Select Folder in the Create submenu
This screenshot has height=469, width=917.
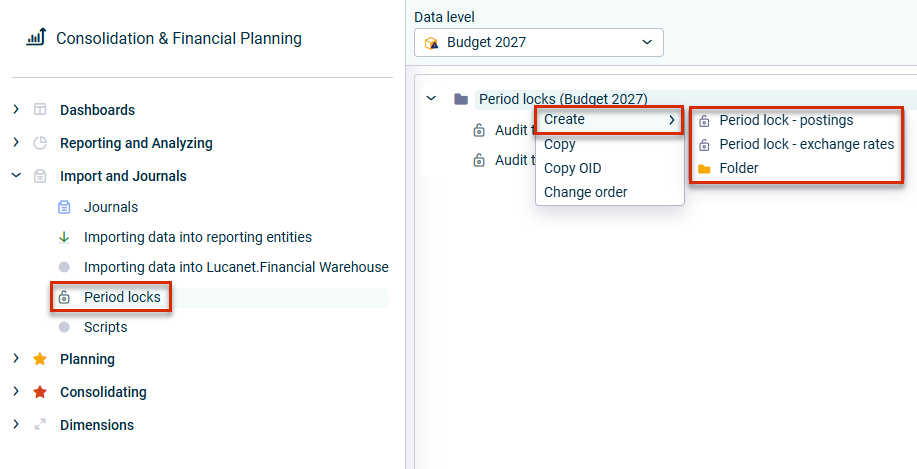click(738, 168)
